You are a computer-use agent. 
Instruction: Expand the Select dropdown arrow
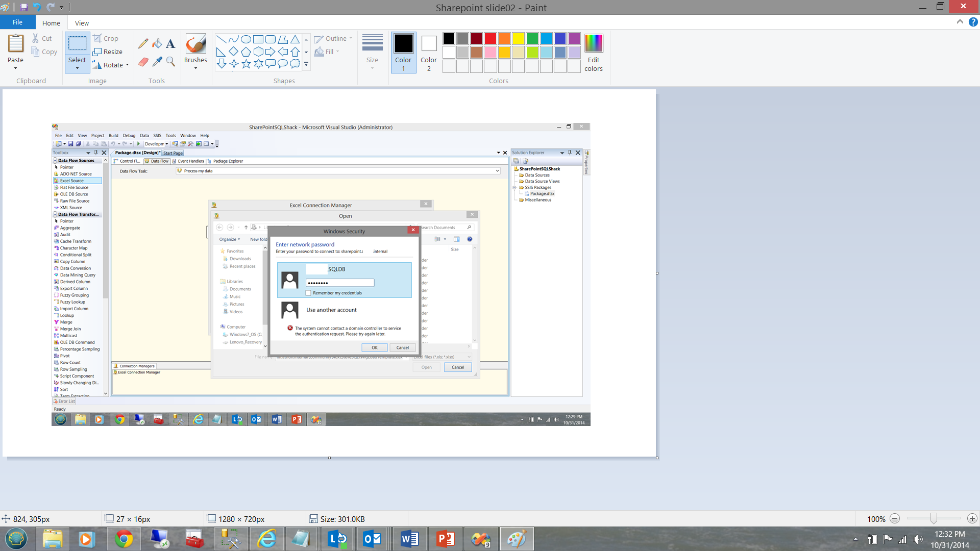pyautogui.click(x=77, y=68)
